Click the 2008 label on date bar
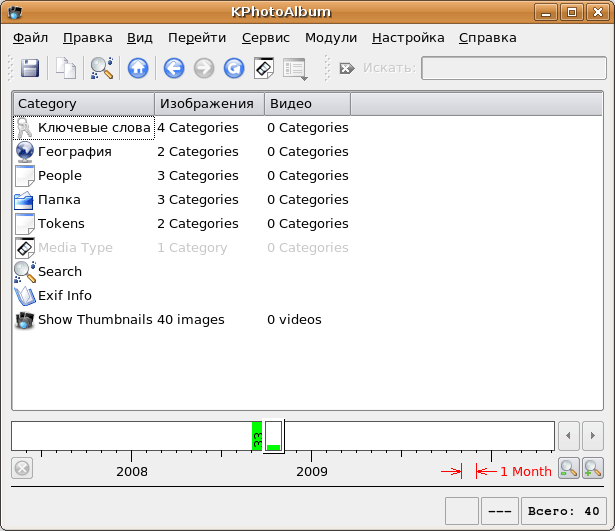This screenshot has height=531, width=615. click(132, 471)
